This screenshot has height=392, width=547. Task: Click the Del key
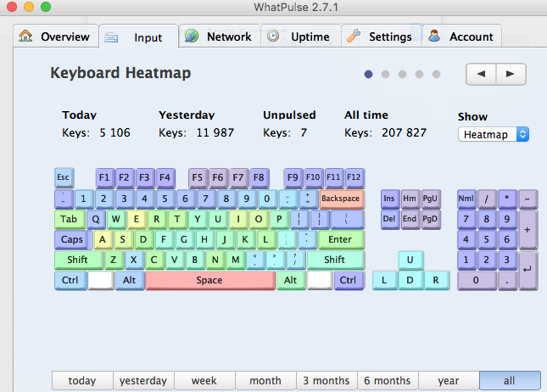[390, 219]
